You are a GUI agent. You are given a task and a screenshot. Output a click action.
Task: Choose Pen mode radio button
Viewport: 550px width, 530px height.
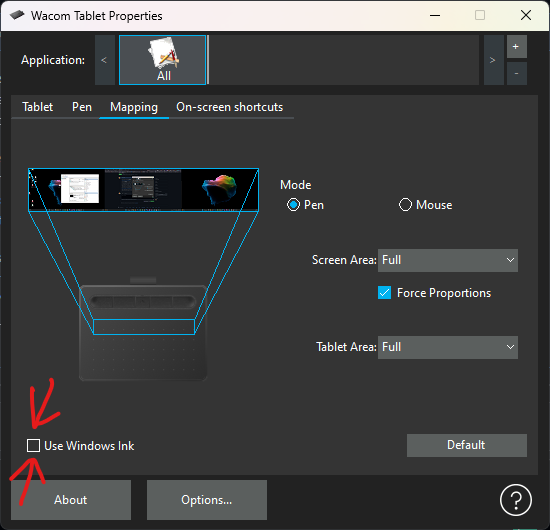click(x=293, y=205)
